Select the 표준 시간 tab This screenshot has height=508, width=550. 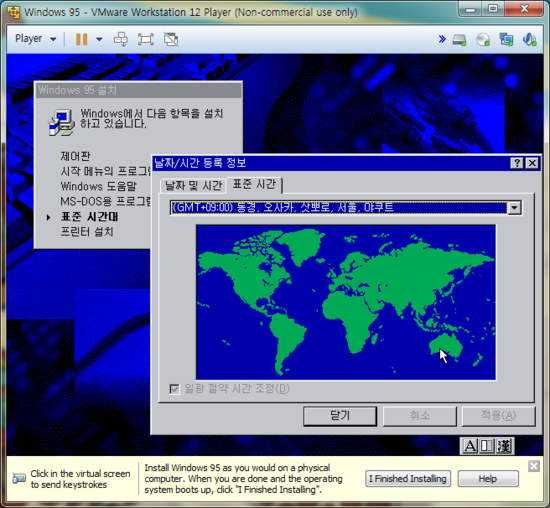point(254,184)
